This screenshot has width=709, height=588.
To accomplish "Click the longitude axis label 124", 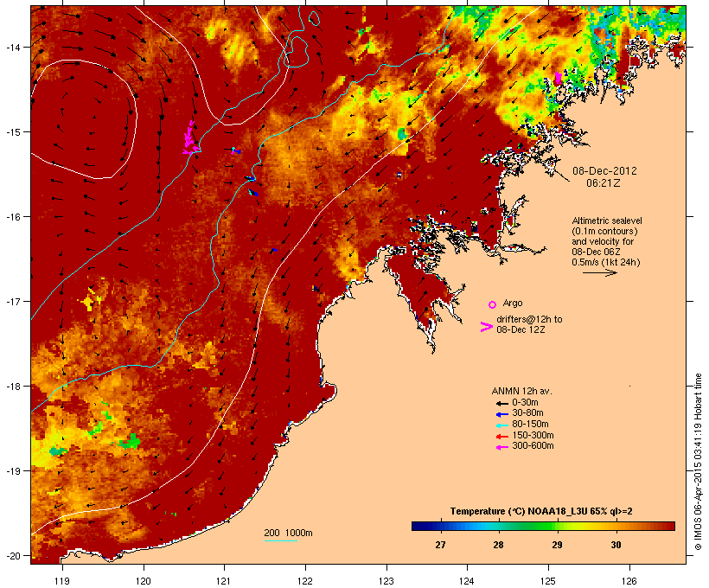I will (467, 581).
